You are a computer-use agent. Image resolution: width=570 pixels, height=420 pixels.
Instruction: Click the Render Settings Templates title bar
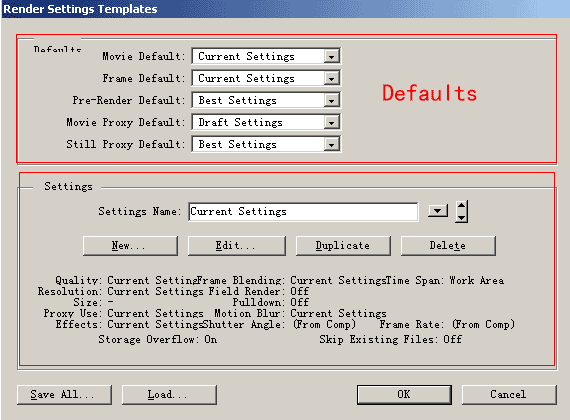point(285,9)
